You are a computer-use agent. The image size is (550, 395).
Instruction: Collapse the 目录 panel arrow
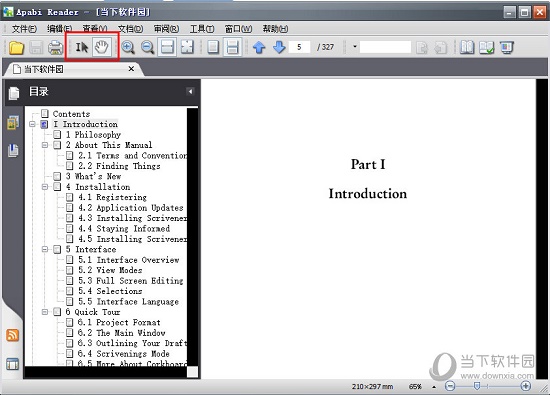(x=190, y=92)
